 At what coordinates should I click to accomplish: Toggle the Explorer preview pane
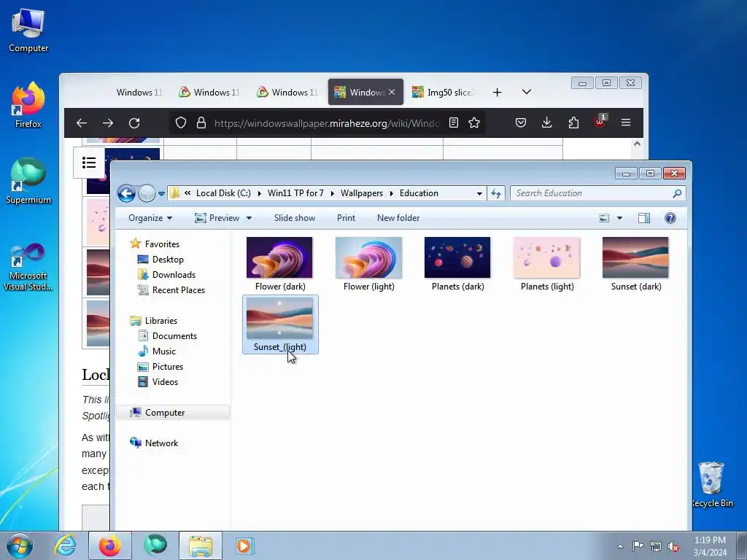tap(644, 218)
